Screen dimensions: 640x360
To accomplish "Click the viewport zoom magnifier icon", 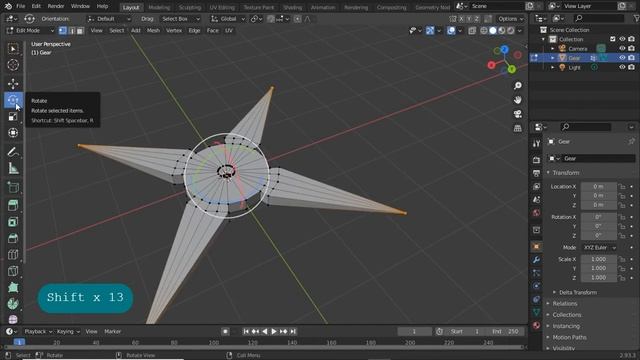I will pyautogui.click(x=518, y=86).
